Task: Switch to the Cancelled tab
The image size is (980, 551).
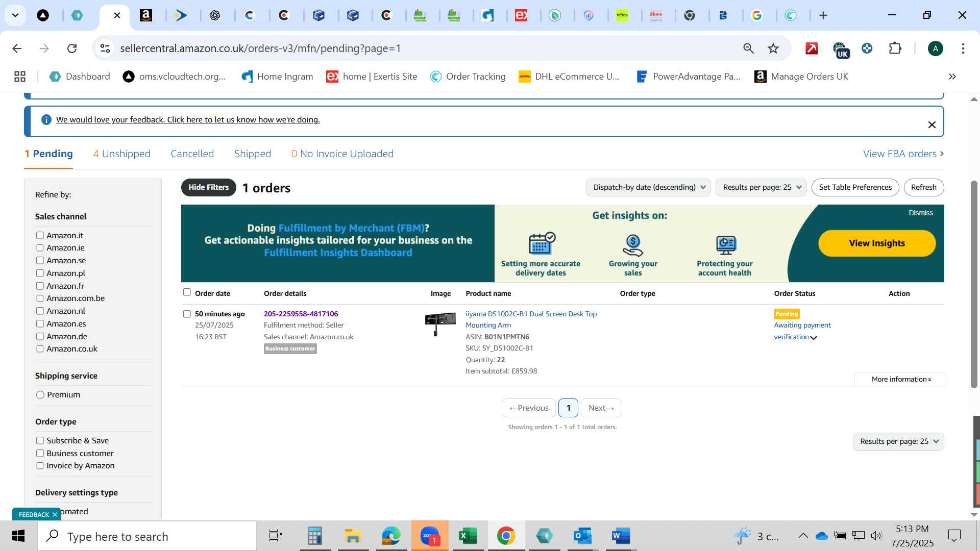Action: point(192,154)
